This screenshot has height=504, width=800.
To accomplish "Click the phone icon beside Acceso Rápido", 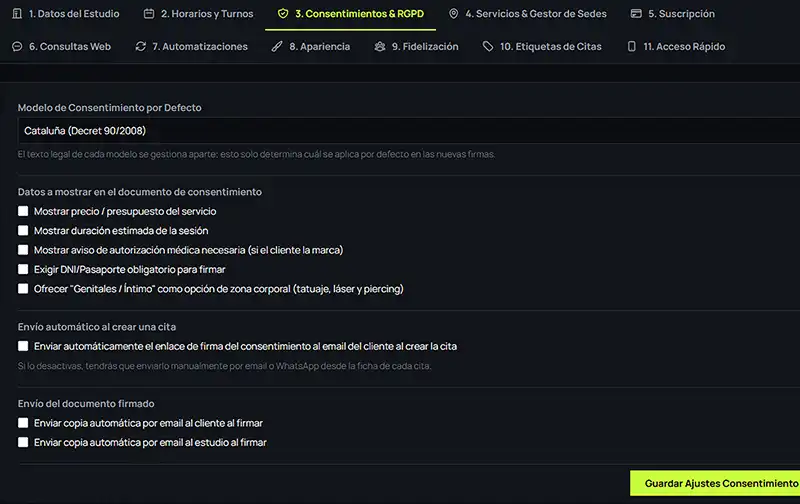I will click(x=632, y=46).
